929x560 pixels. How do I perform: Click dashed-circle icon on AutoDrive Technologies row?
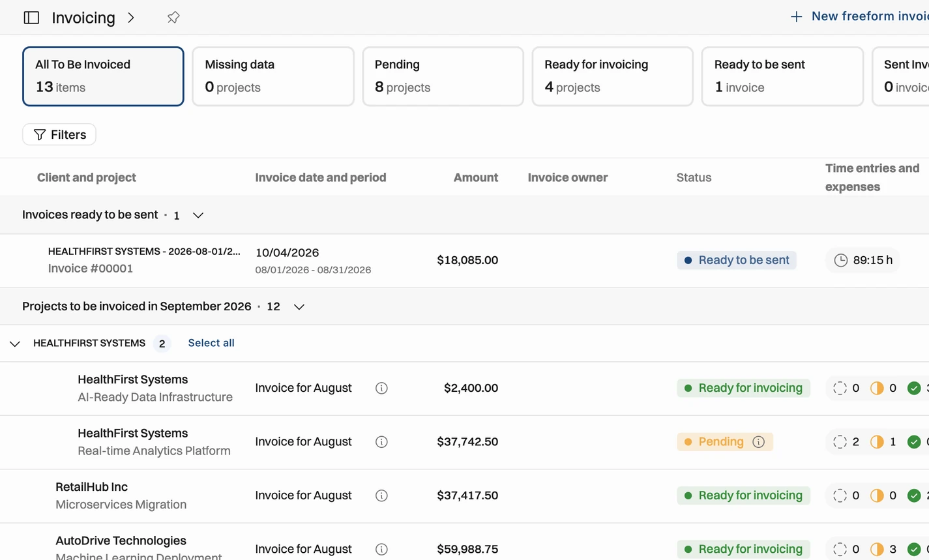click(x=840, y=550)
